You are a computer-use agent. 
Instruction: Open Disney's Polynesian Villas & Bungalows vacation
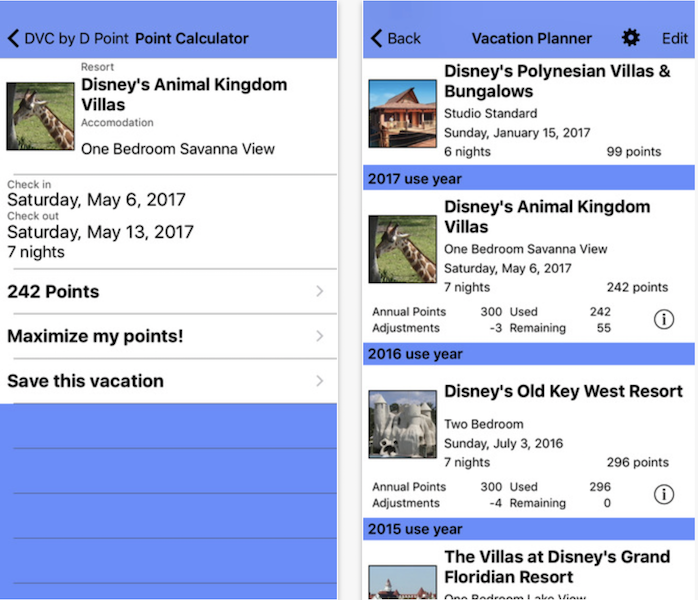[529, 112]
